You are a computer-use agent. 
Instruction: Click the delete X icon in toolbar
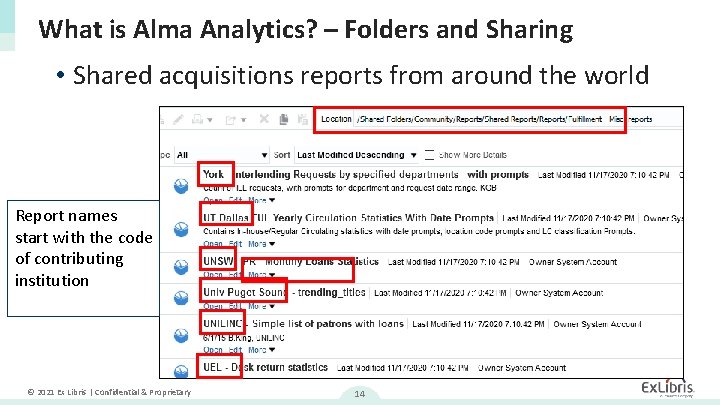tap(264, 119)
